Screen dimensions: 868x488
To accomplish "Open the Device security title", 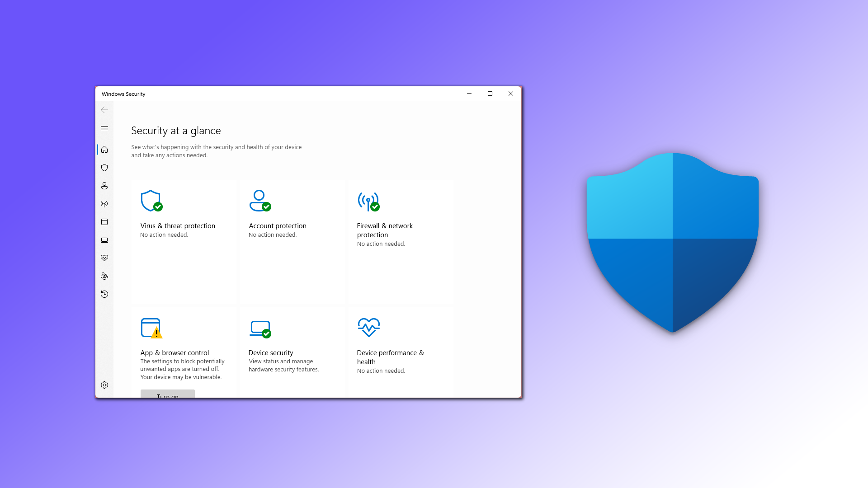I will pos(271,353).
